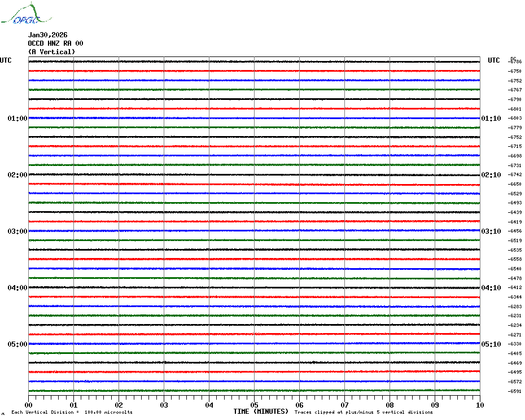Click the 03:00 hour label on left
The image size is (525, 420).
[x=17, y=231]
